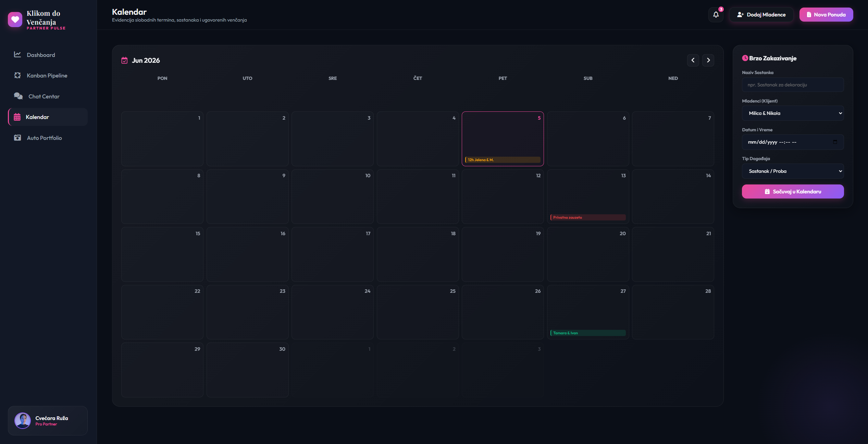This screenshot has height=444, width=868.
Task: Open the Tamara & Ivan event
Action: [588, 333]
